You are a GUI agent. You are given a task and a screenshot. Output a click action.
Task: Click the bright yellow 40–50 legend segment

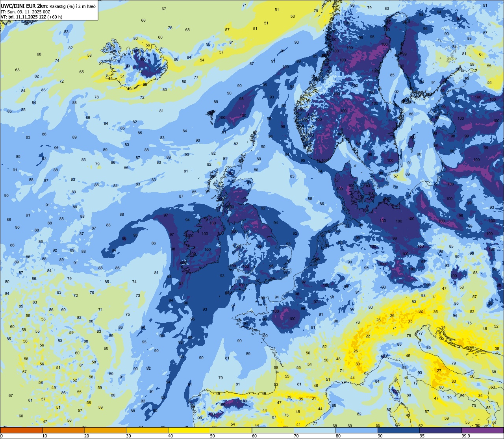coord(189,430)
